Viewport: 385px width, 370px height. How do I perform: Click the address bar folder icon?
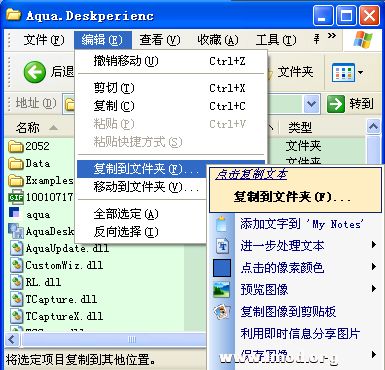point(70,104)
